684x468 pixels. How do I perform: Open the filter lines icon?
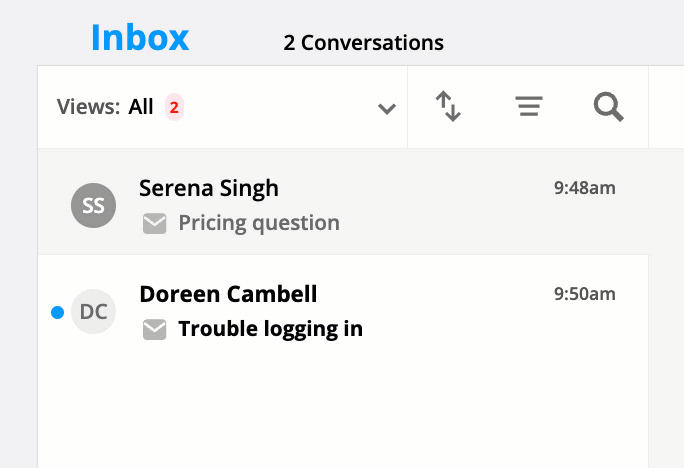click(529, 106)
